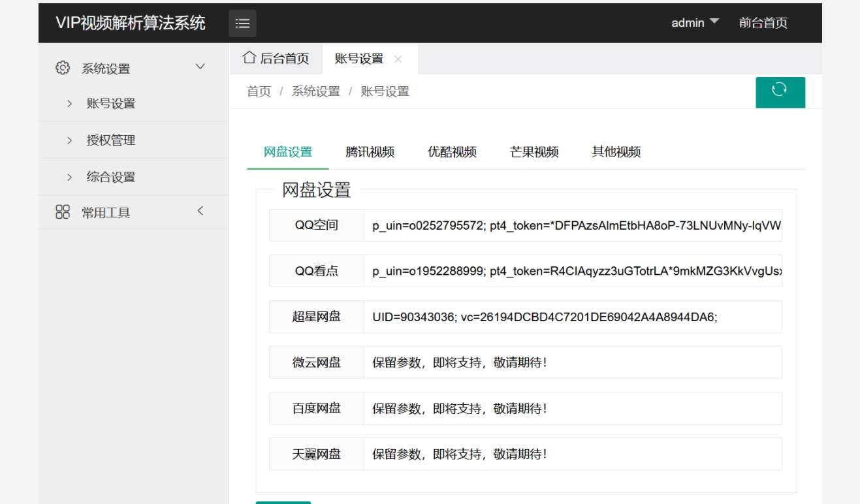Viewport: 860px width, 504px height.
Task: Click the arrow beside 综合设置 in the sidebar
Action: click(69, 177)
